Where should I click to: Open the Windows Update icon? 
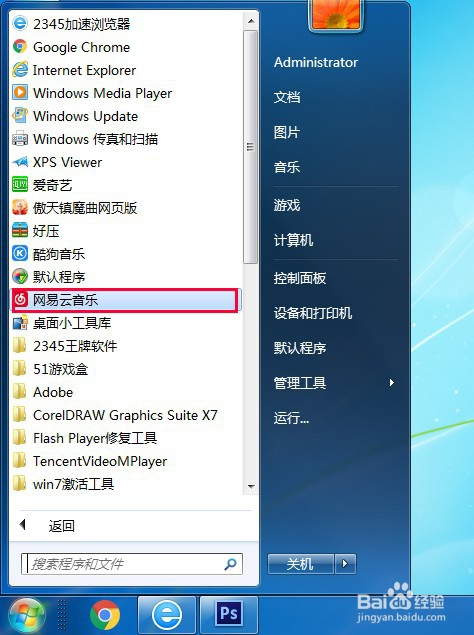[x=20, y=116]
